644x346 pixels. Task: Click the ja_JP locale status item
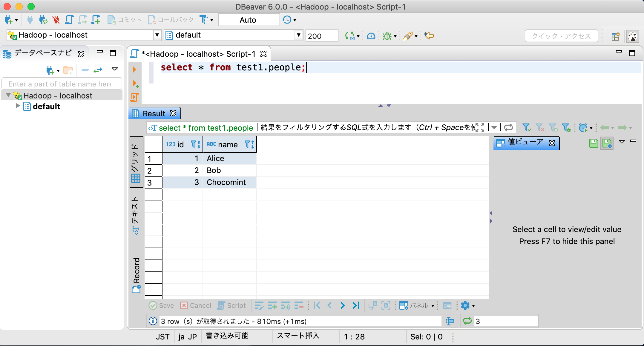pyautogui.click(x=188, y=337)
